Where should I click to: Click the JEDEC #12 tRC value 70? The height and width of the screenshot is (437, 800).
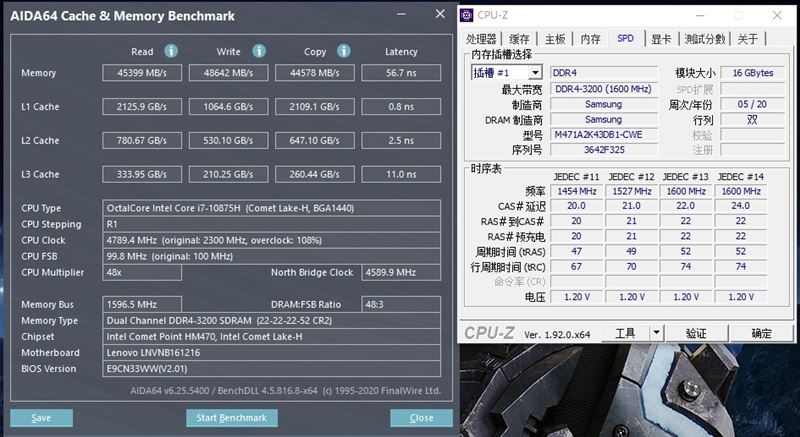coord(631,266)
